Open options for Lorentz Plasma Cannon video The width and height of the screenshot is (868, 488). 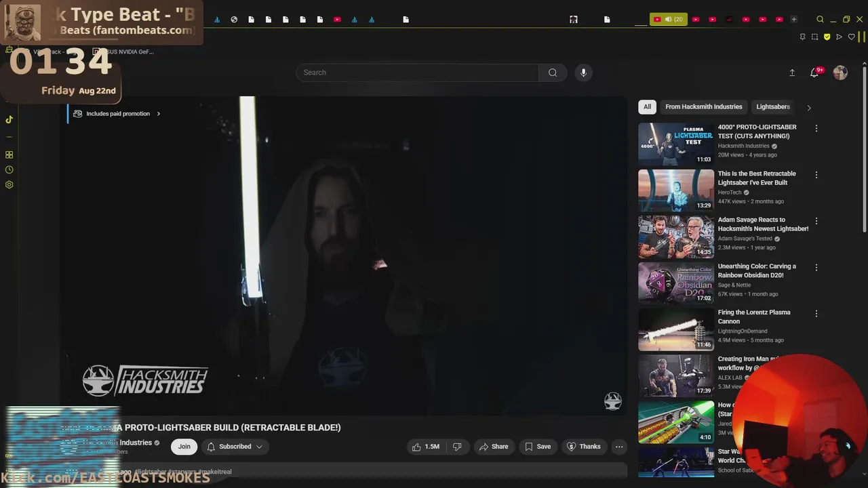(816, 314)
